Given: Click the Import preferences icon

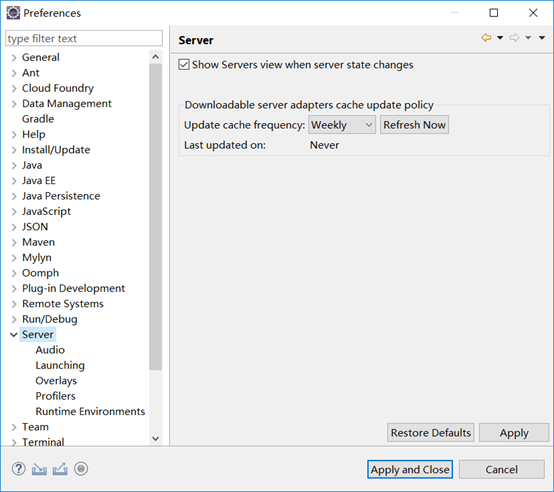Looking at the screenshot, I should (39, 469).
